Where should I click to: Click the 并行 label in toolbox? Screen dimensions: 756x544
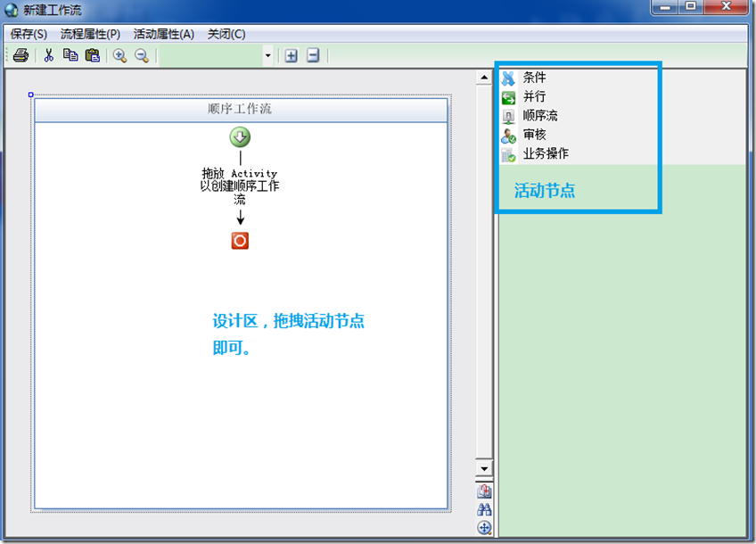point(535,96)
